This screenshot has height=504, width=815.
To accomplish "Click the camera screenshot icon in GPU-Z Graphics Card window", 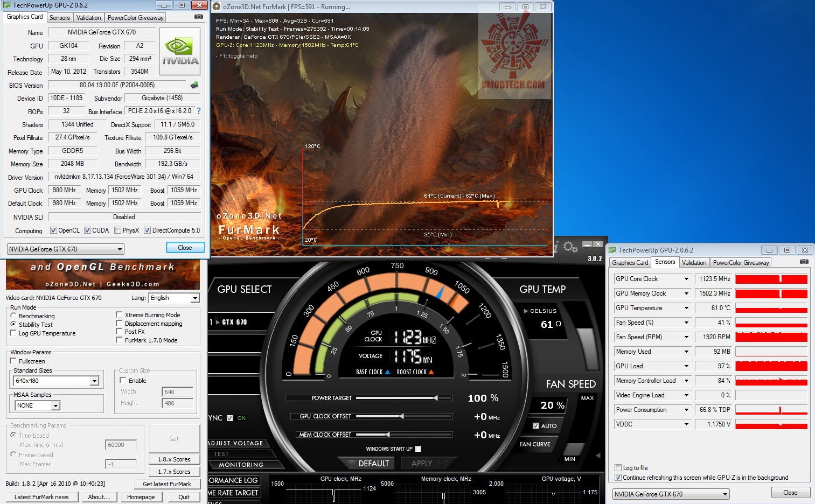I will pyautogui.click(x=199, y=17).
